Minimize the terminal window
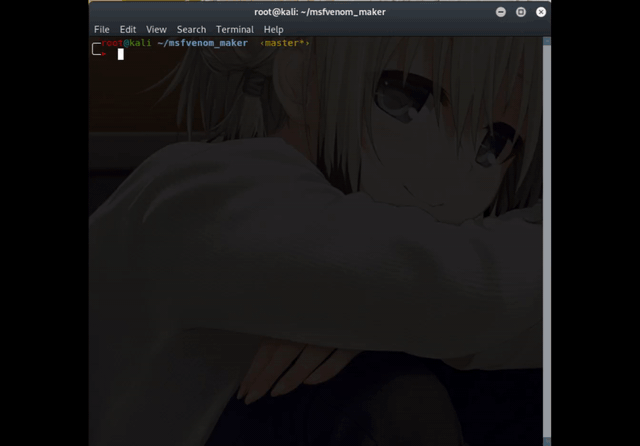Viewport: 640px width, 446px height. [x=501, y=12]
